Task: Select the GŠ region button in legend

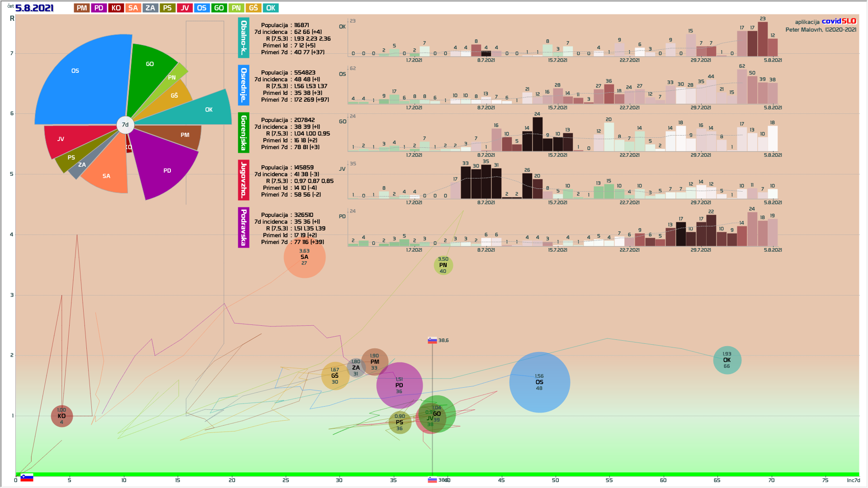Action: point(253,8)
